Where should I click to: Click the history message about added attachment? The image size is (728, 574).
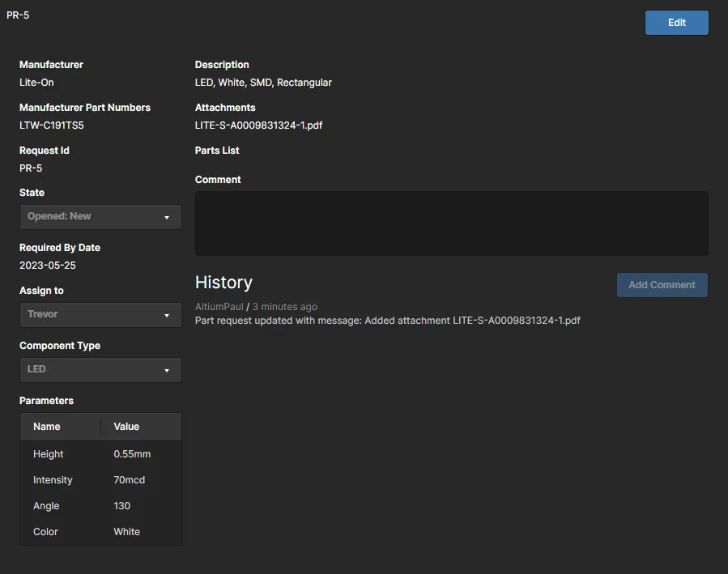(x=388, y=321)
